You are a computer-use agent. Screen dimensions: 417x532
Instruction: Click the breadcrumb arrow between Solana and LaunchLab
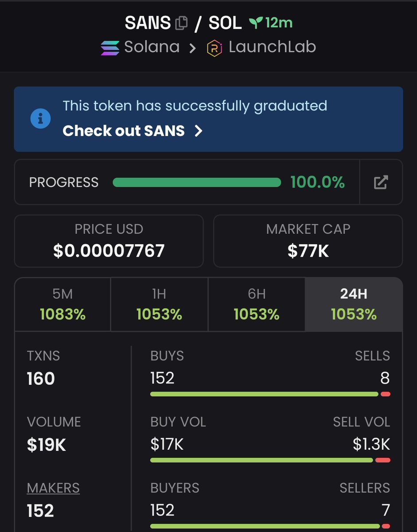pos(192,48)
